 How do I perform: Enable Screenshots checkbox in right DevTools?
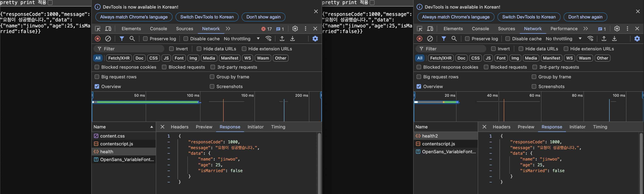[534, 87]
